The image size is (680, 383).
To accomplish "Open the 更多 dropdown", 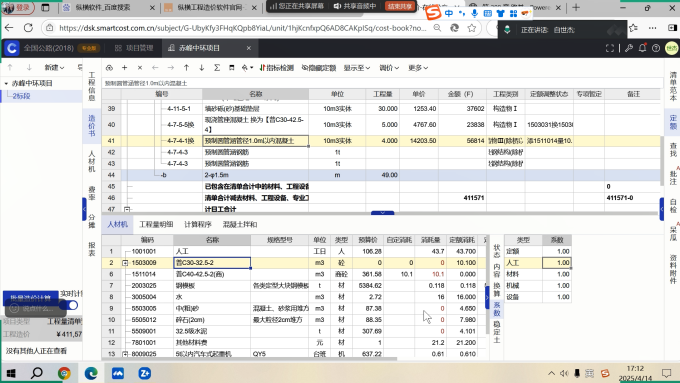I will 418,68.
